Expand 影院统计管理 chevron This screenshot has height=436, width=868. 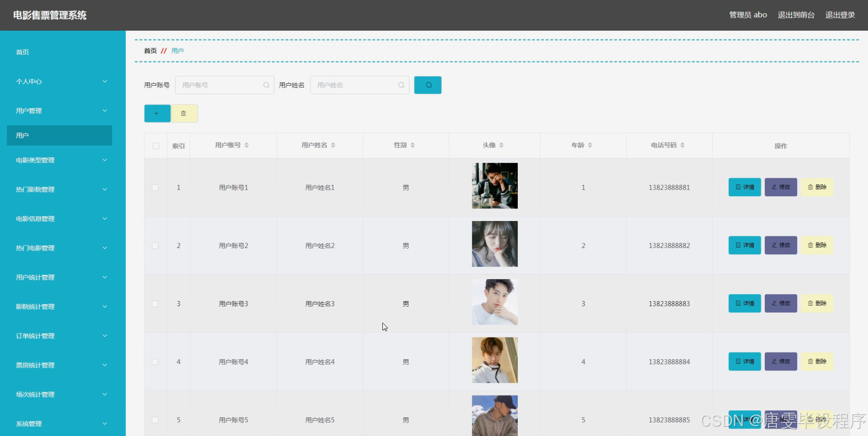105,307
